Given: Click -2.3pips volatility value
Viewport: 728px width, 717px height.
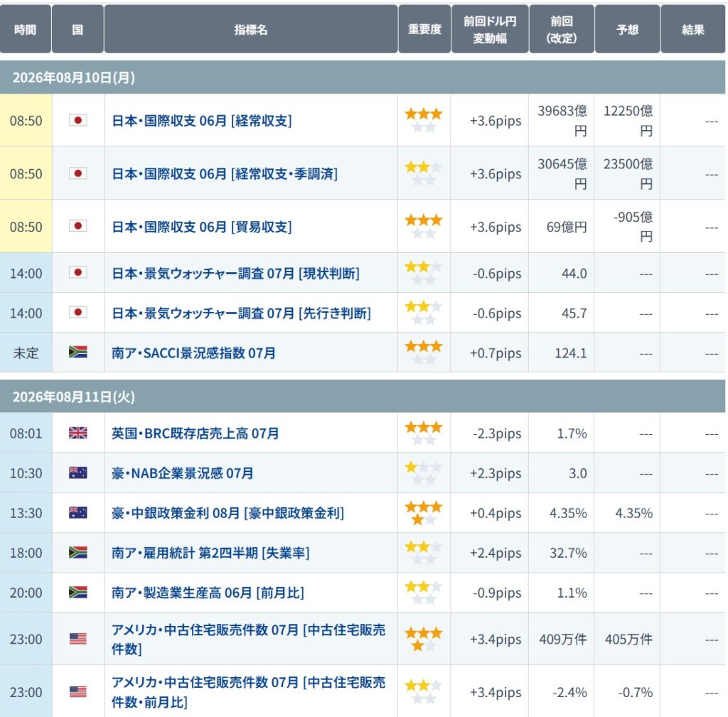Looking at the screenshot, I should pyautogui.click(x=497, y=433).
